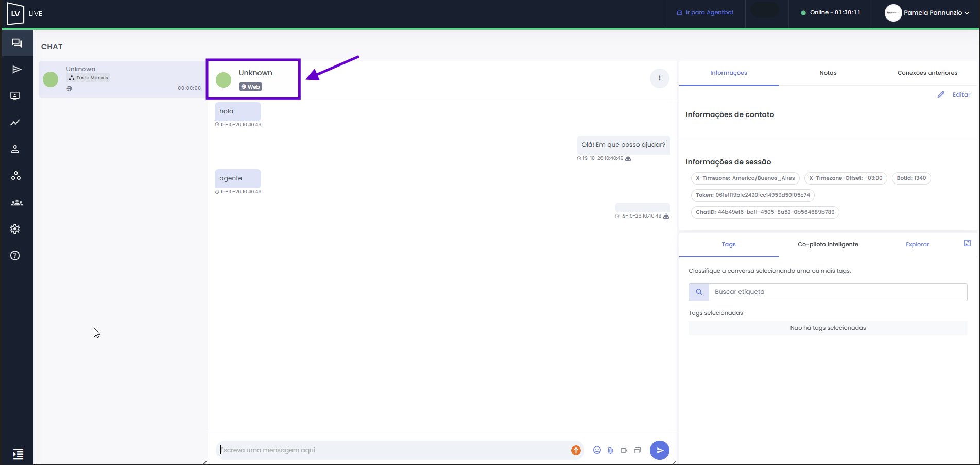This screenshot has width=980, height=465.
Task: Switch to the Notas tab
Action: click(828, 73)
